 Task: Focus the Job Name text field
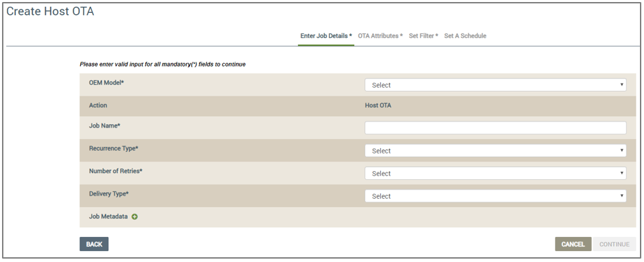pyautogui.click(x=495, y=128)
